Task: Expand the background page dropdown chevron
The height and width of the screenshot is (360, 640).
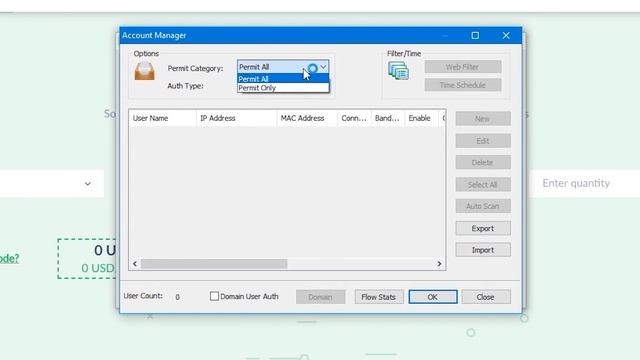Action: [88, 184]
